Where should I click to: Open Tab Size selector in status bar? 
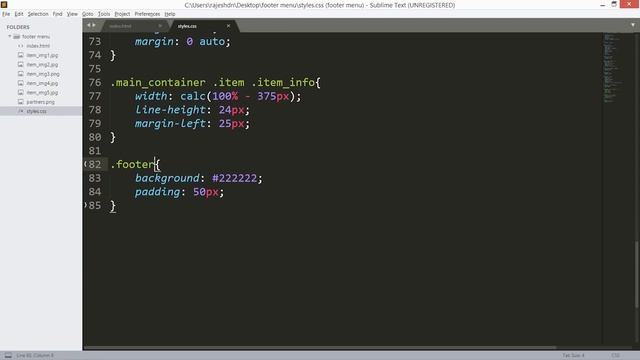point(573,356)
